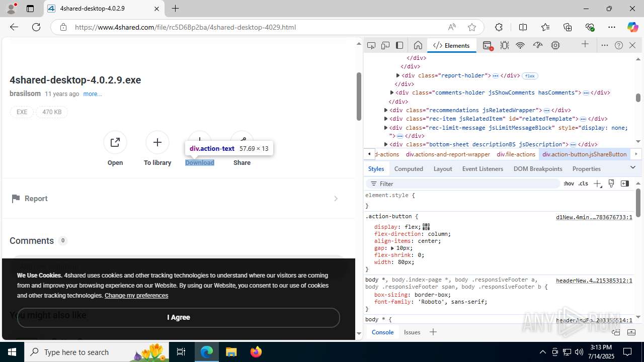Click the I Agree cookie button
644x362 pixels.
(x=179, y=317)
